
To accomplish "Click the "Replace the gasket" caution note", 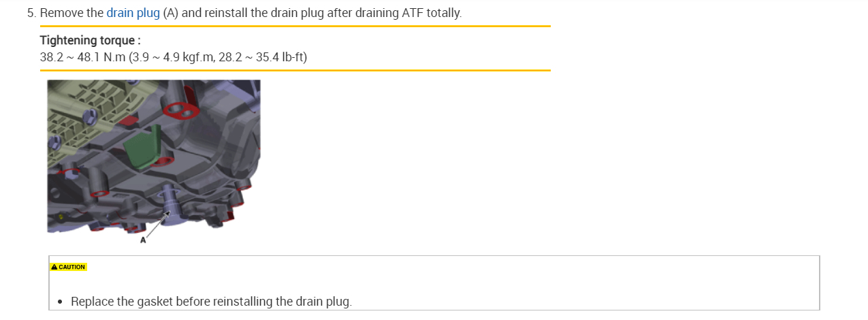I will pyautogui.click(x=211, y=301).
